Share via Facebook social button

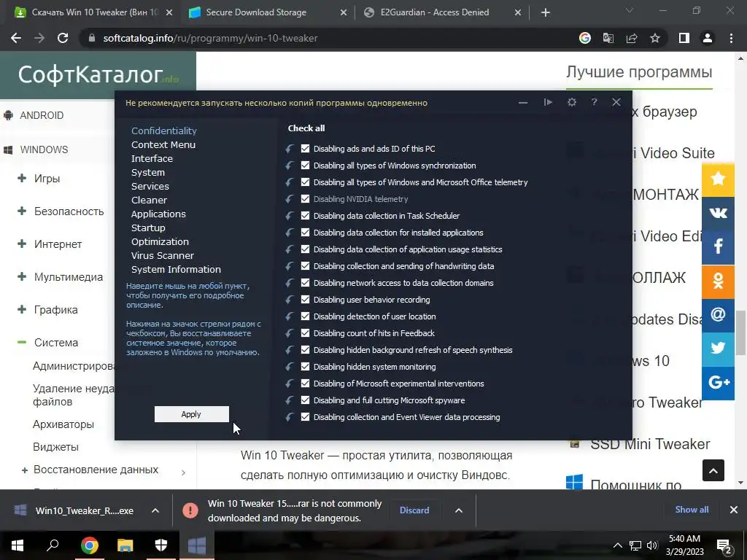click(718, 246)
